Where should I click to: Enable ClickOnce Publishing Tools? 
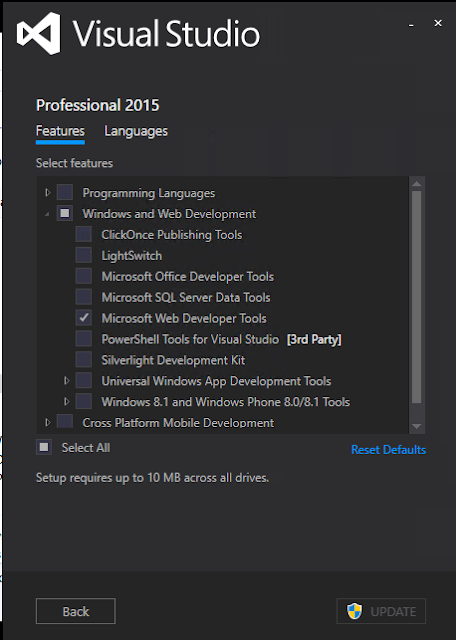point(84,234)
